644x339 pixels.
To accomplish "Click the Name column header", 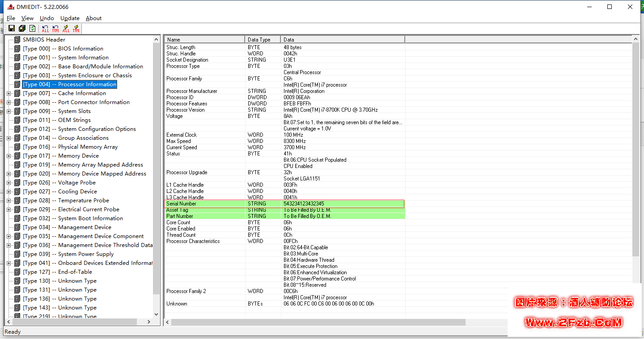I will point(205,40).
